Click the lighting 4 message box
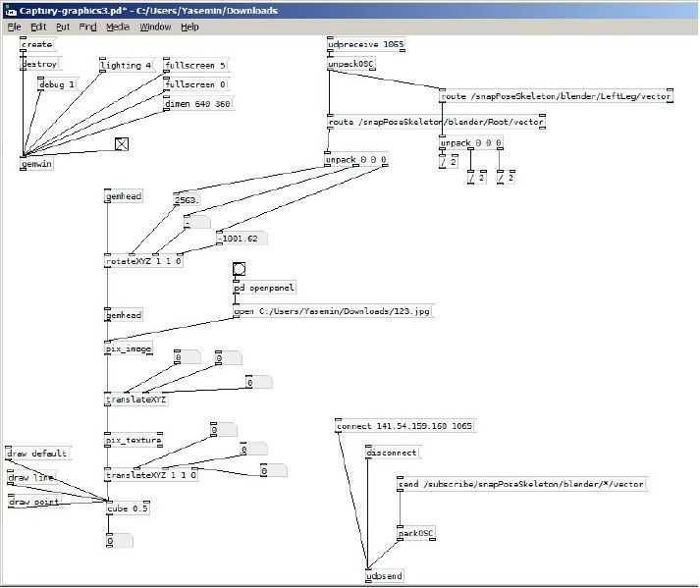This screenshot has width=700, height=588. click(x=126, y=66)
